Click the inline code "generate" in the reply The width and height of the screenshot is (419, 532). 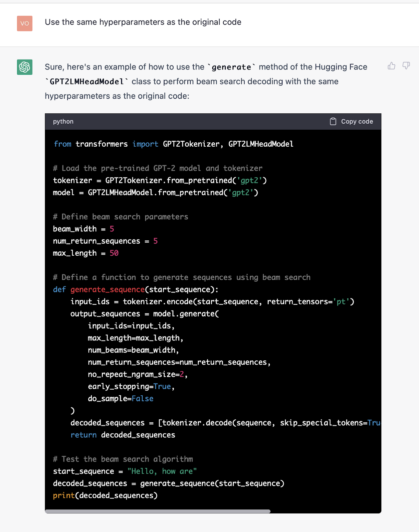point(232,67)
